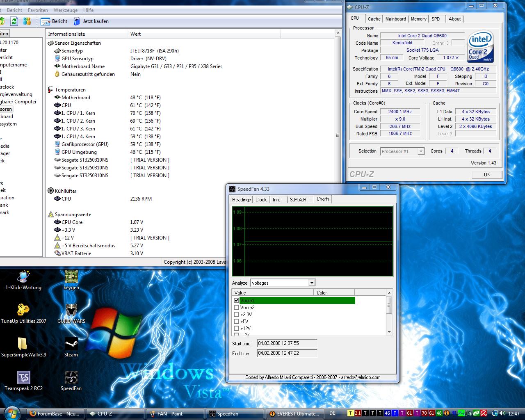525x420 pixels.
Task: Open the 1-Klick-Wartung desktop icon
Action: click(x=23, y=280)
